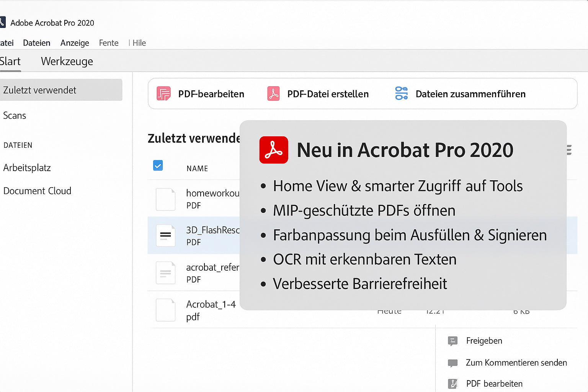Click the PDF-Datei erstellen icon
The height and width of the screenshot is (392, 588).
click(273, 94)
